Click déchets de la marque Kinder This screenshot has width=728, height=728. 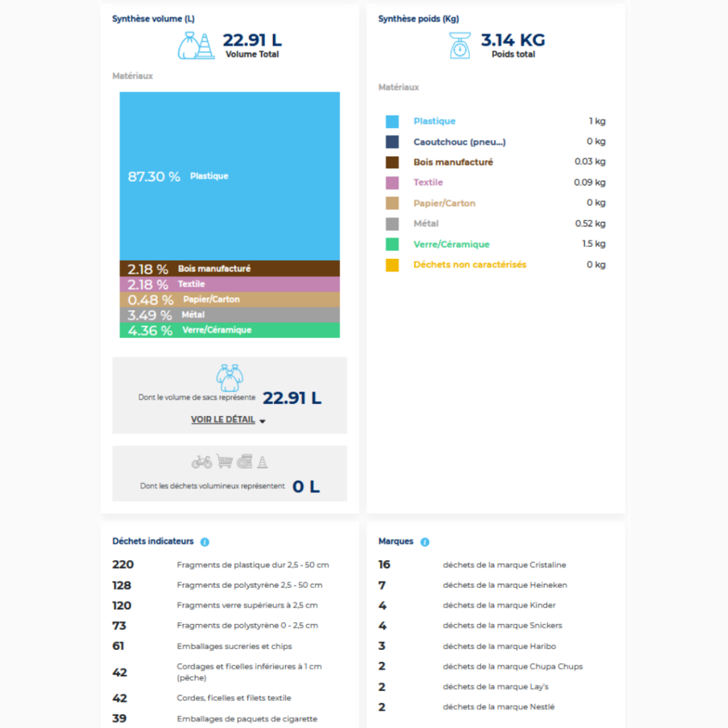pos(500,605)
